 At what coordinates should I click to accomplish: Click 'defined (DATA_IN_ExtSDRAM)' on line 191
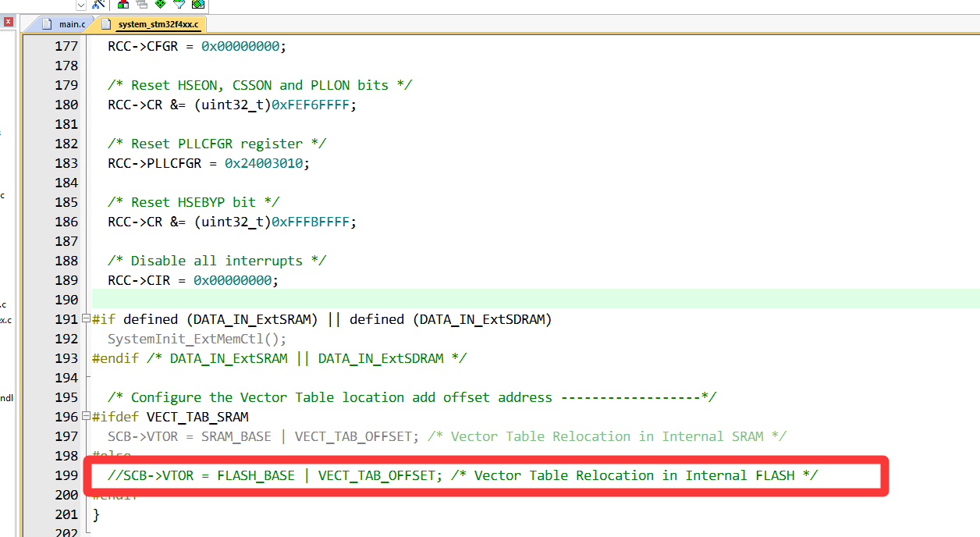click(x=450, y=319)
